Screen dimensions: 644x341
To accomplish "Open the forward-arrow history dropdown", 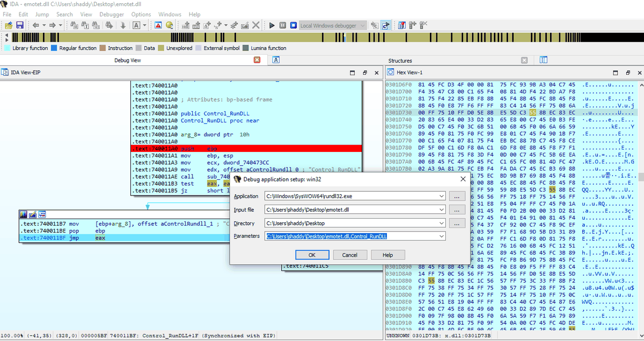I will (x=60, y=25).
